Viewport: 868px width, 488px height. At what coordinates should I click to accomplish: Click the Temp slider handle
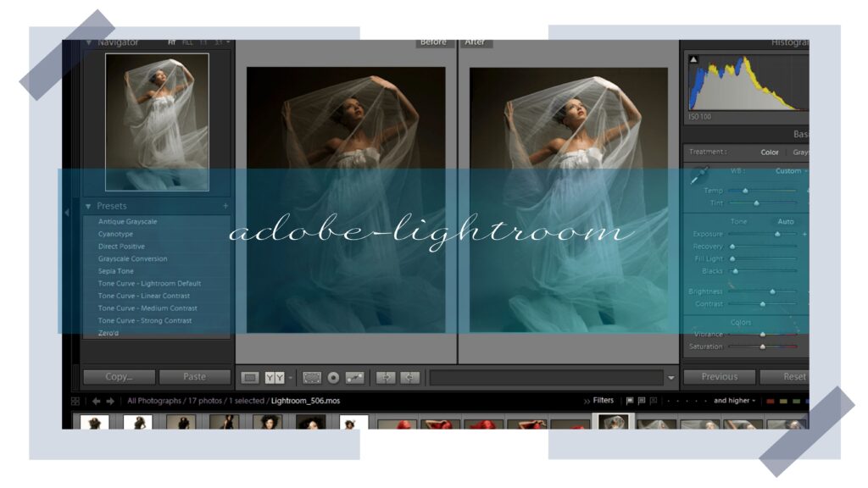745,191
